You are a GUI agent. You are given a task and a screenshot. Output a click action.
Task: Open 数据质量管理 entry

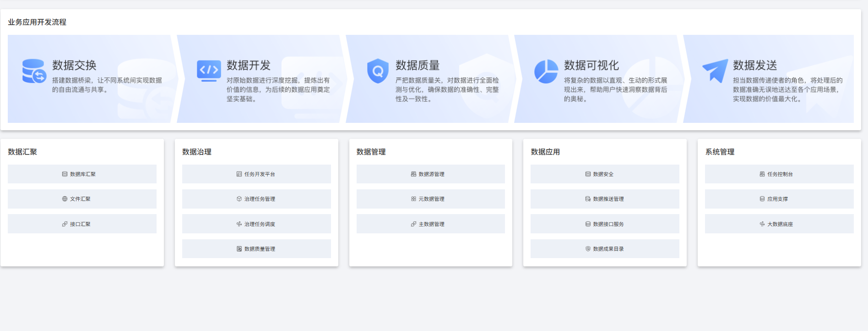click(256, 248)
